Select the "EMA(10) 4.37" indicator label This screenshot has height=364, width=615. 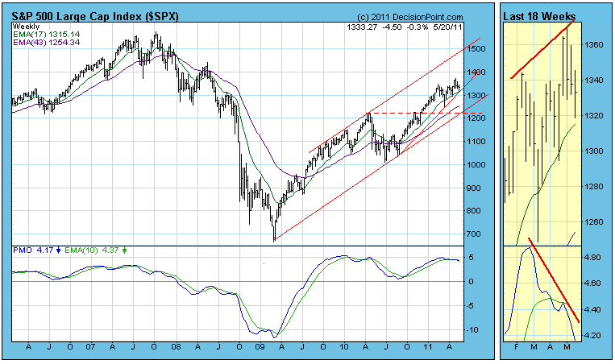click(91, 250)
